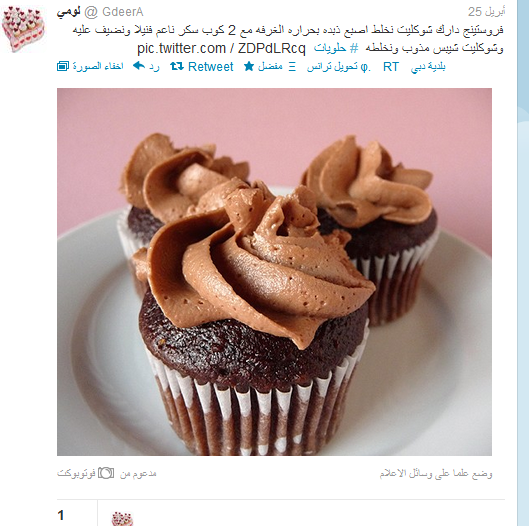Screen dimensions: 529x526
Task: Open the @GdeerA profile handle
Action: click(x=114, y=12)
